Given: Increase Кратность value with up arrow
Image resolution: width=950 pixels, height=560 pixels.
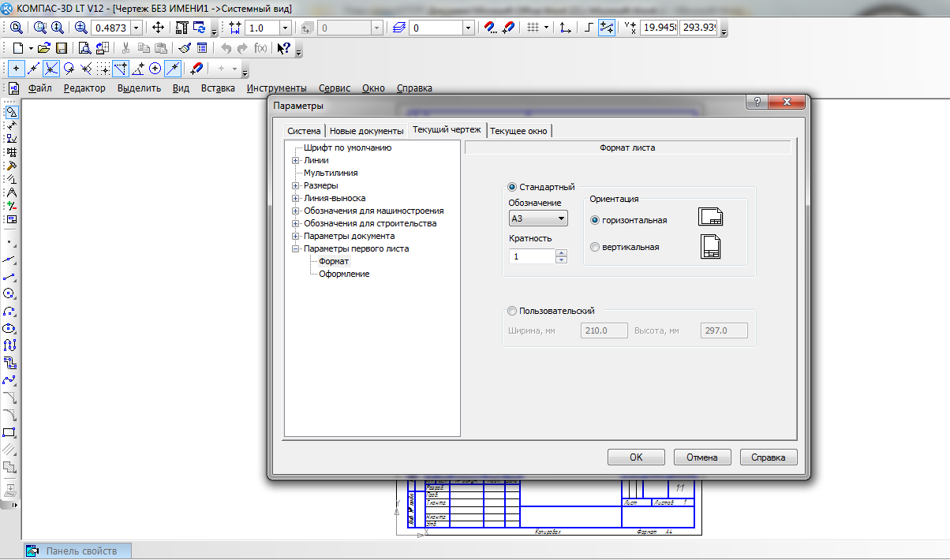Looking at the screenshot, I should [561, 252].
